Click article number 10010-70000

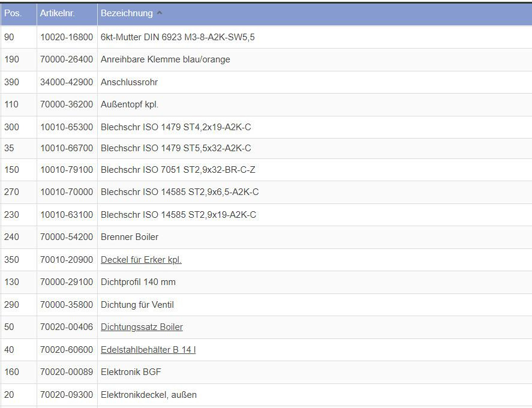[x=67, y=192]
